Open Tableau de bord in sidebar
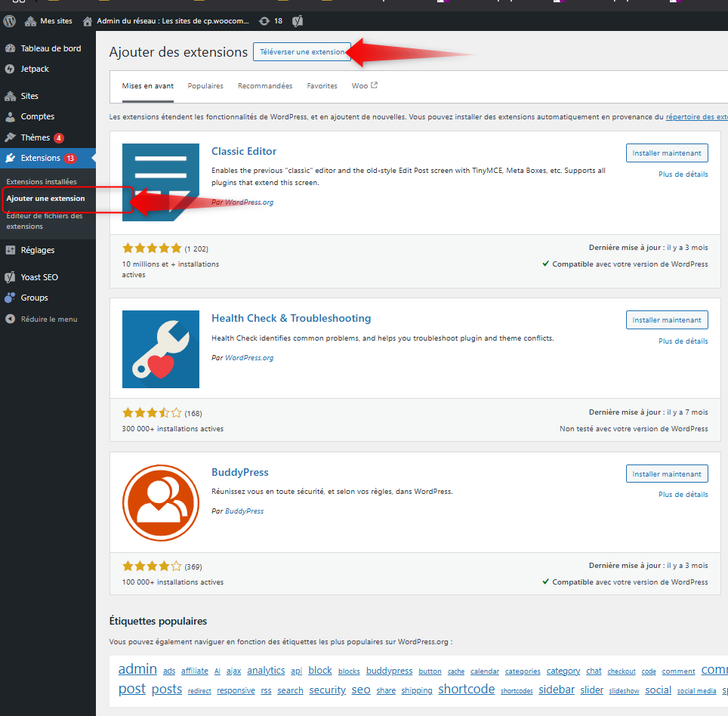Screen dimensions: 728x716 (x=51, y=48)
